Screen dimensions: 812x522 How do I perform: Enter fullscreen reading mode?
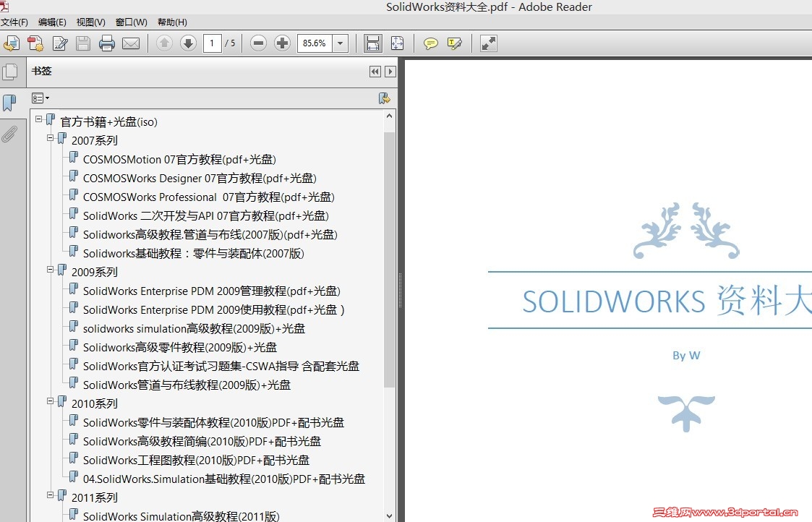[488, 43]
